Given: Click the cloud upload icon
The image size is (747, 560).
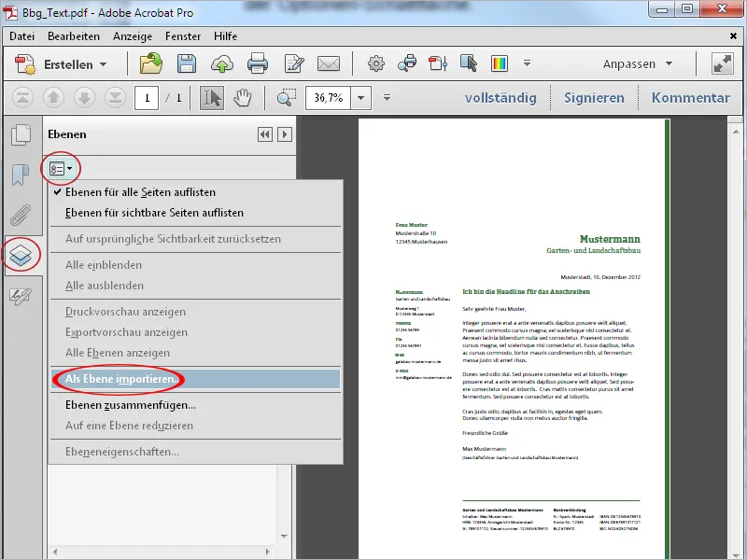Looking at the screenshot, I should (222, 63).
